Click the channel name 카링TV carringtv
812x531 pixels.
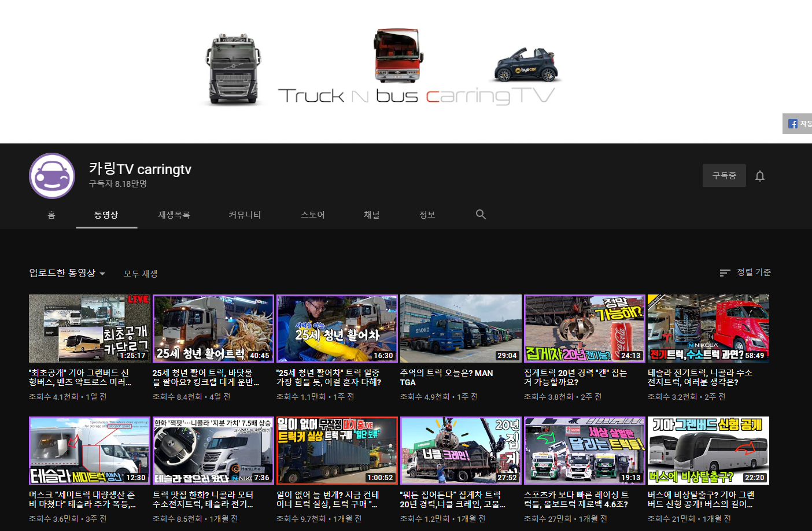[x=140, y=169]
